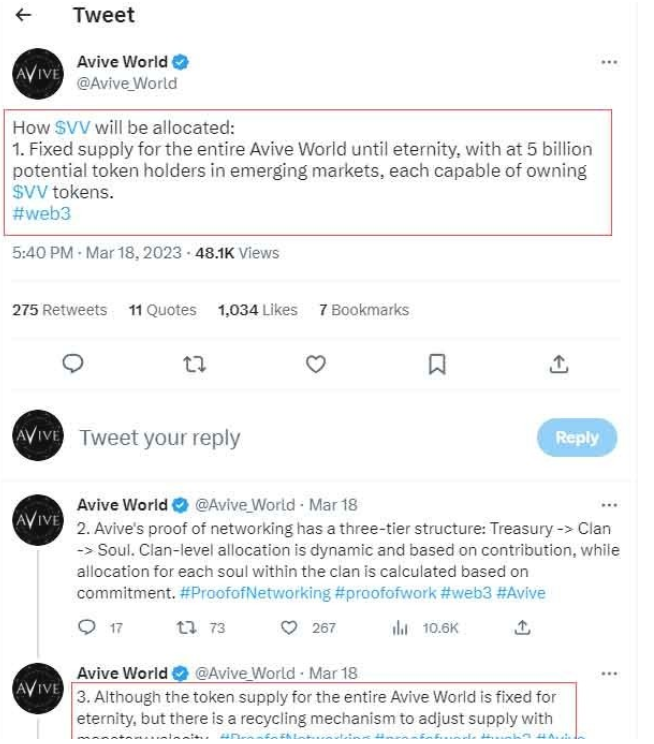Open Avive World profile avatar at top
The width and height of the screenshot is (654, 744).
point(38,73)
